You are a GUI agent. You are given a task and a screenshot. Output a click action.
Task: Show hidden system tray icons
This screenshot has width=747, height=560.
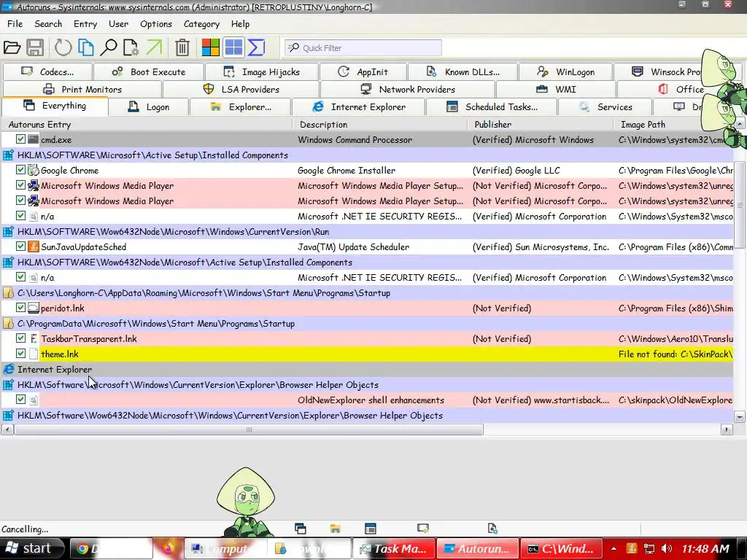(x=614, y=549)
